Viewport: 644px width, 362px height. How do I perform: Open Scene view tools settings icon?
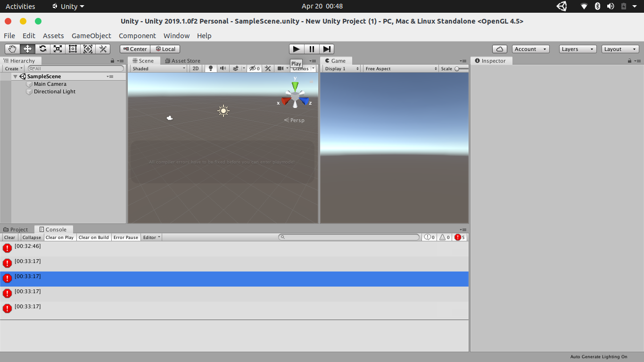(x=268, y=68)
